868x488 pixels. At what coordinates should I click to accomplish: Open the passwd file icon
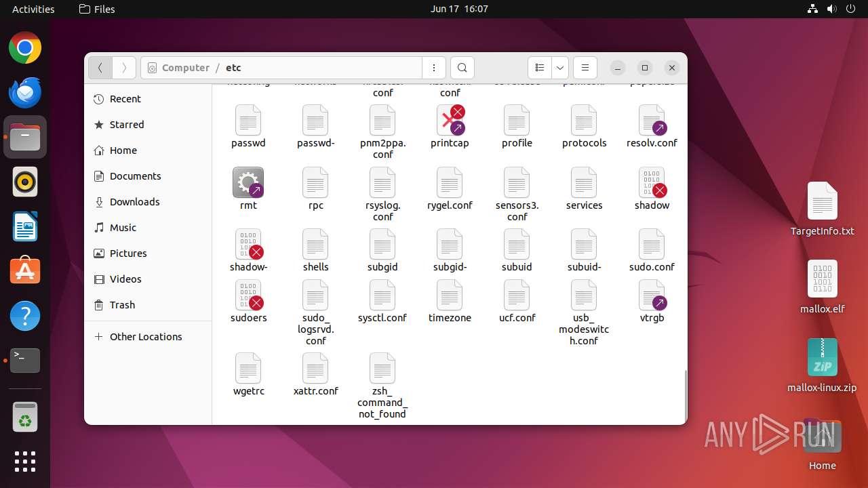pyautogui.click(x=248, y=120)
